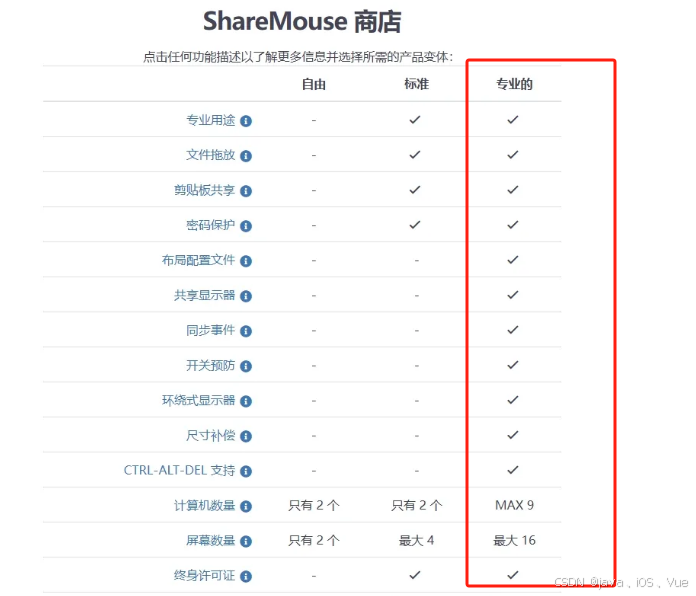Click the 计算机数量 feature link

point(205,505)
